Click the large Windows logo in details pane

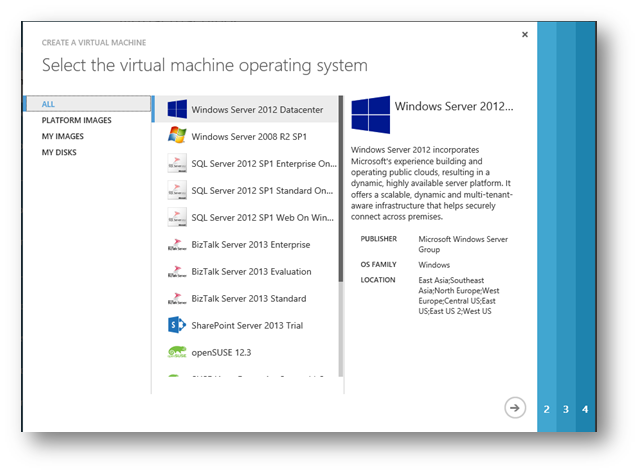(x=370, y=115)
